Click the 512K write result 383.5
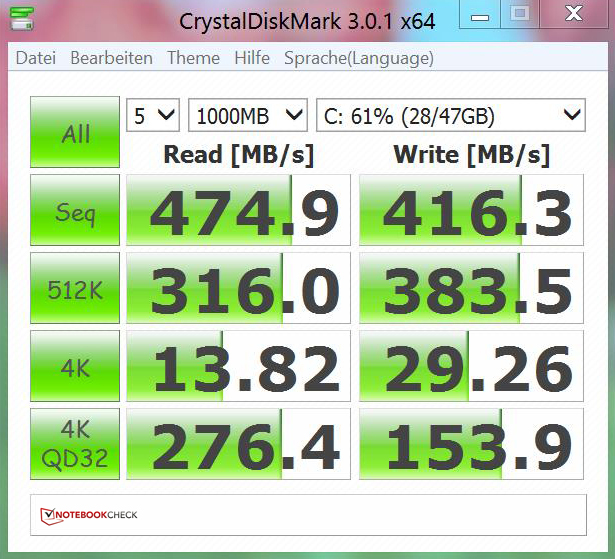 click(471, 288)
